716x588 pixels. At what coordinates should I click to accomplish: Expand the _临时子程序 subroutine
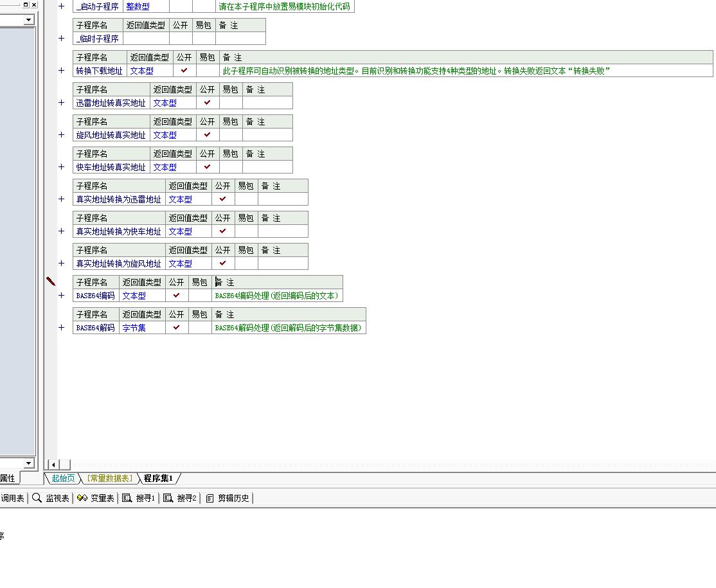(x=62, y=38)
